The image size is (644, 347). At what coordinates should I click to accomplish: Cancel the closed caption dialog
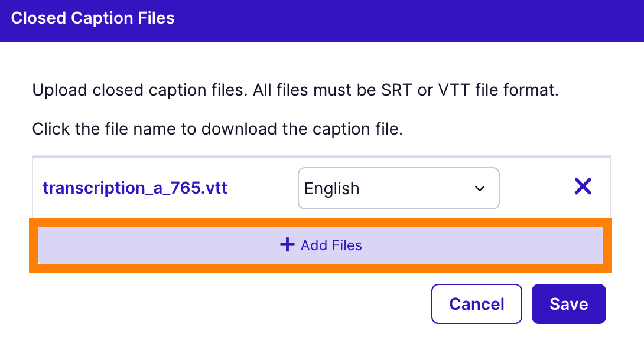click(476, 303)
